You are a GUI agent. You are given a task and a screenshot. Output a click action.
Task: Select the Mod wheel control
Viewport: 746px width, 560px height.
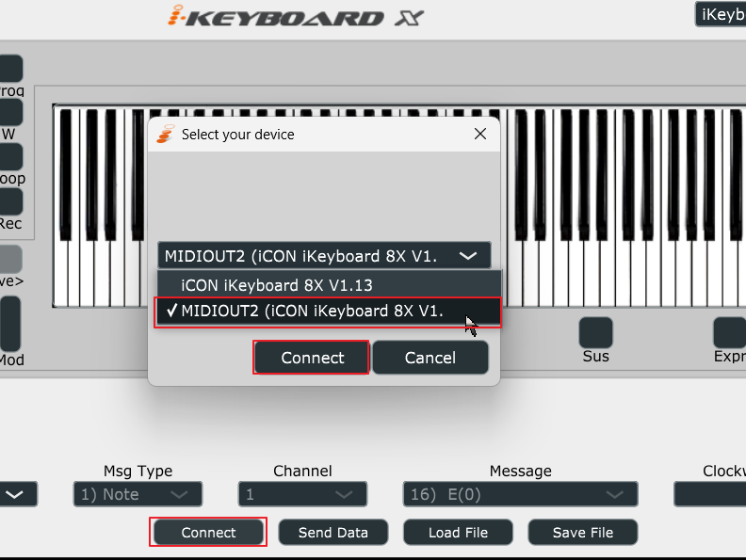pos(9,324)
